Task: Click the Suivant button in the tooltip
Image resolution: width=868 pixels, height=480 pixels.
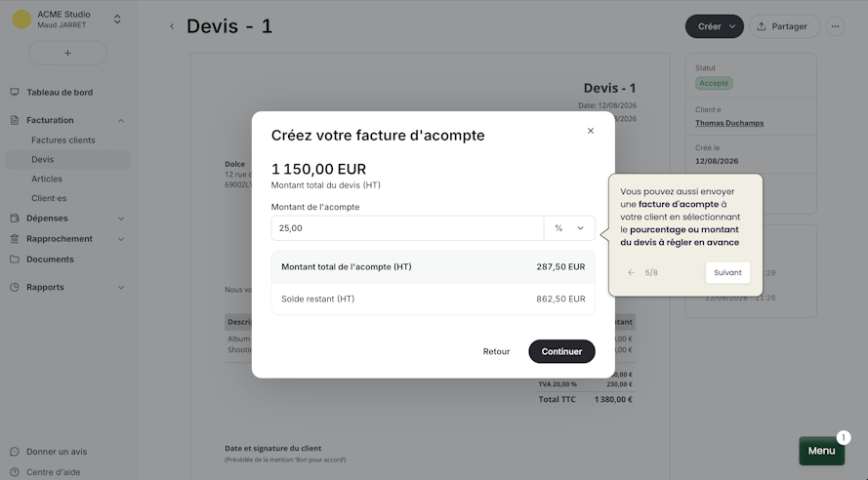Action: [727, 272]
